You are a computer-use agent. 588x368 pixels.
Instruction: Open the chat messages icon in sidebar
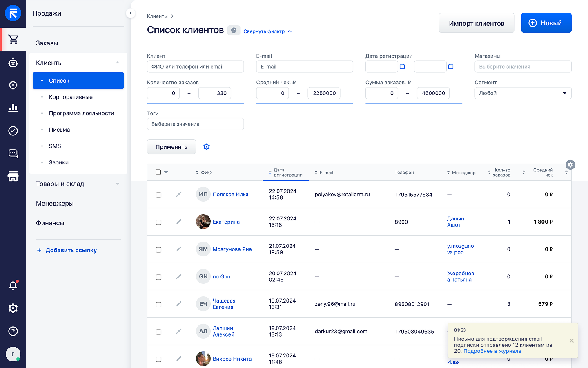tap(13, 154)
